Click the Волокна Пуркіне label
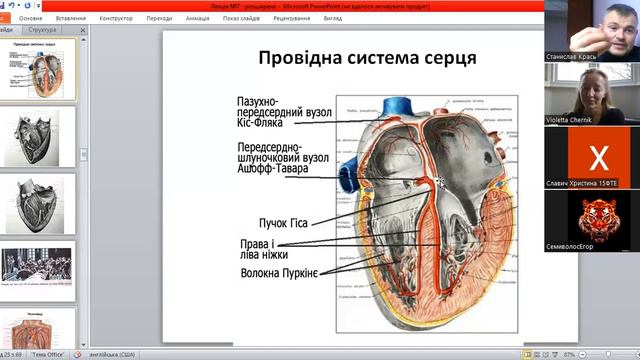 (279, 273)
